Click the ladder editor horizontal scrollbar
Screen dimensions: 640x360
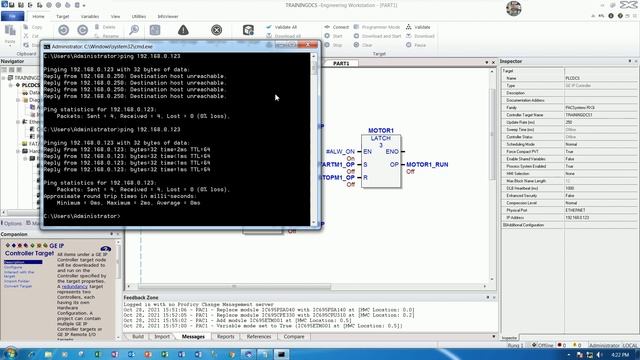tap(307, 287)
